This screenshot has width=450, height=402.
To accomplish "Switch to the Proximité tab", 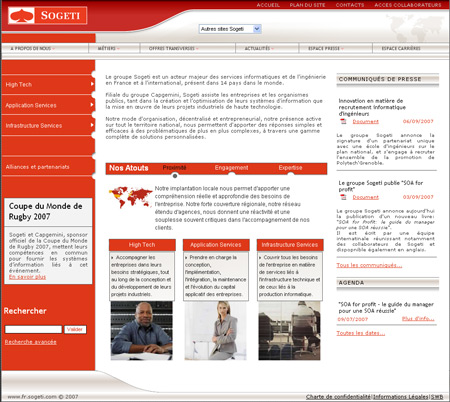I will pyautogui.click(x=174, y=168).
